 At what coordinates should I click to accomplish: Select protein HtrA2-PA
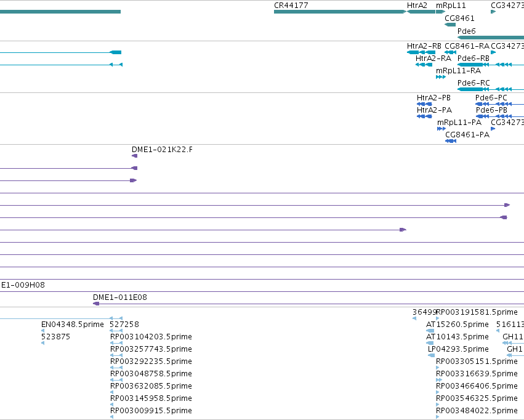tap(434, 110)
